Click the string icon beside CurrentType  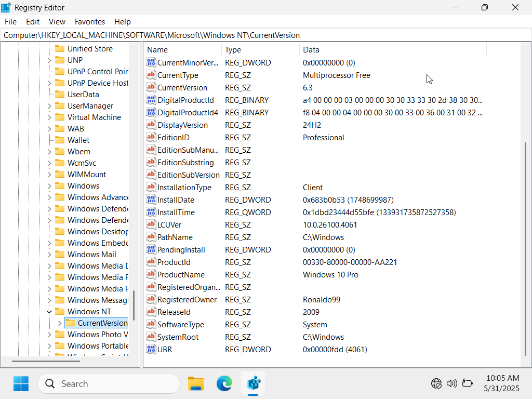(151, 75)
